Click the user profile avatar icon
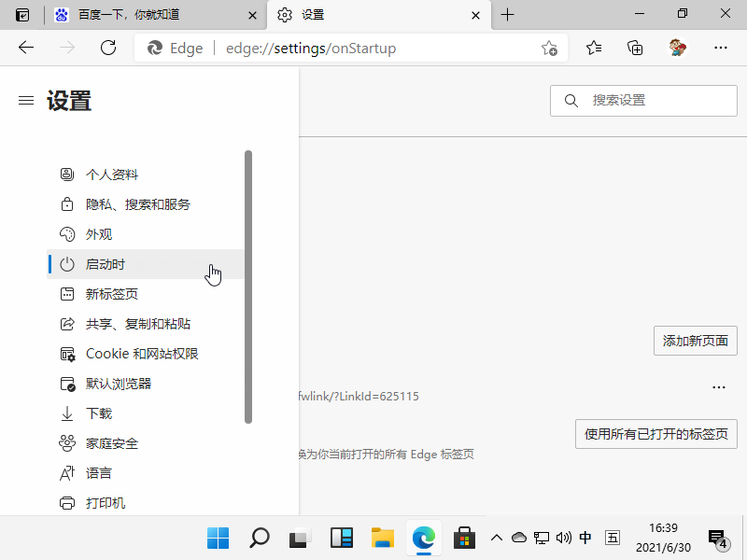This screenshot has width=747, height=560. (x=678, y=48)
